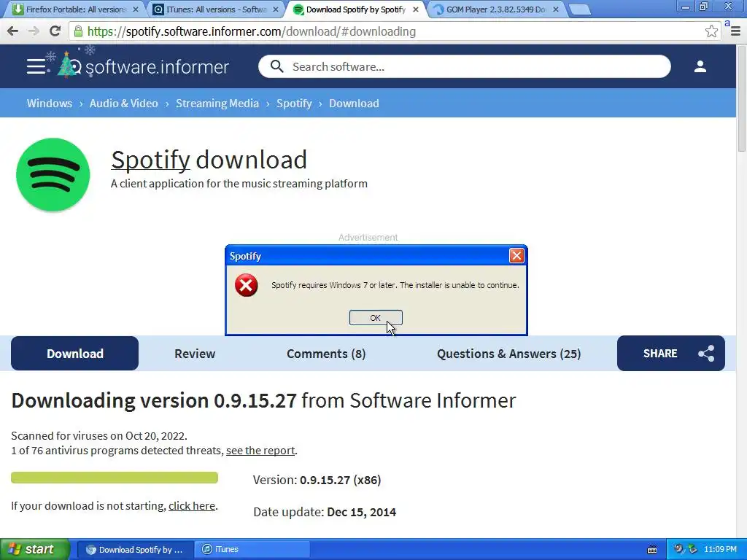Go to the Windows breadcrumb
Viewport: 747px width, 560px height.
50,104
